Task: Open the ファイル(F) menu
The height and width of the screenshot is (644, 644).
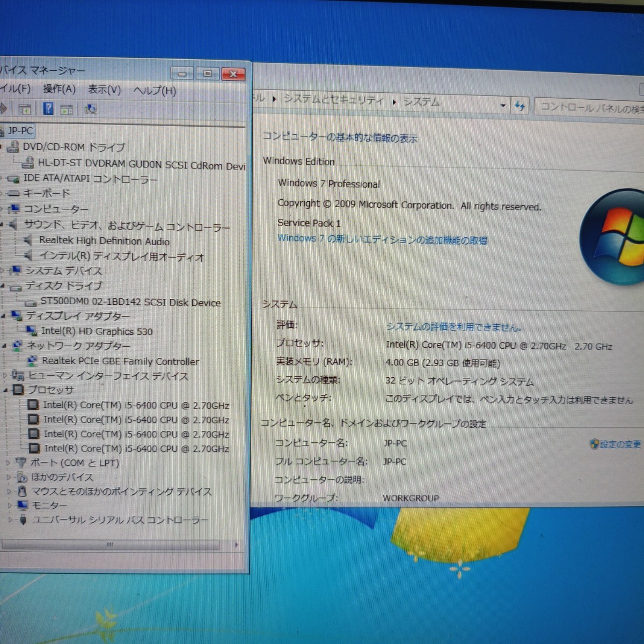Action: coord(16,88)
